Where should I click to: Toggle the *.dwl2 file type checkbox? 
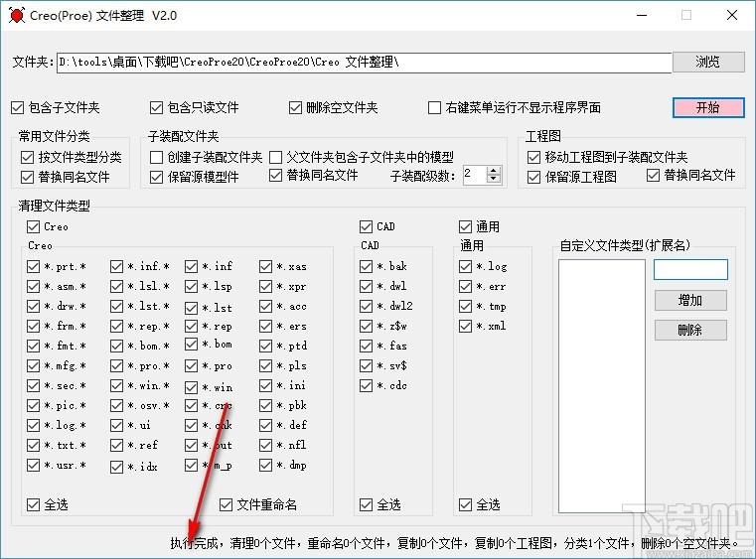(x=366, y=306)
